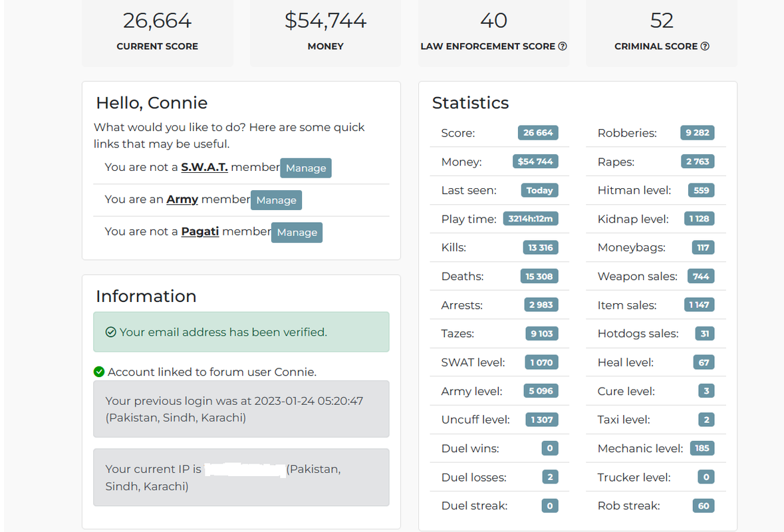The width and height of the screenshot is (784, 532).
Task: Click the Robberies badge 9 282
Action: (x=698, y=132)
